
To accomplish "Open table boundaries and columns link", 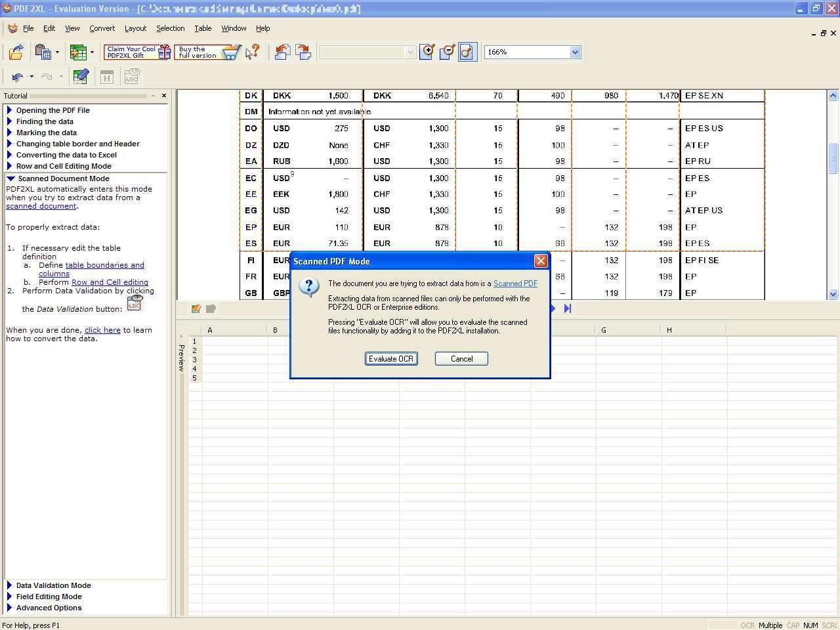I will (x=91, y=269).
